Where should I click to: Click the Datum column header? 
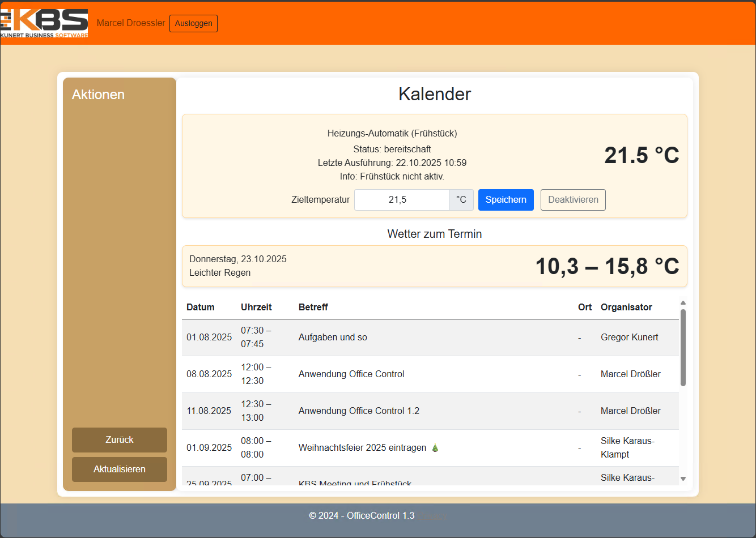coord(201,307)
